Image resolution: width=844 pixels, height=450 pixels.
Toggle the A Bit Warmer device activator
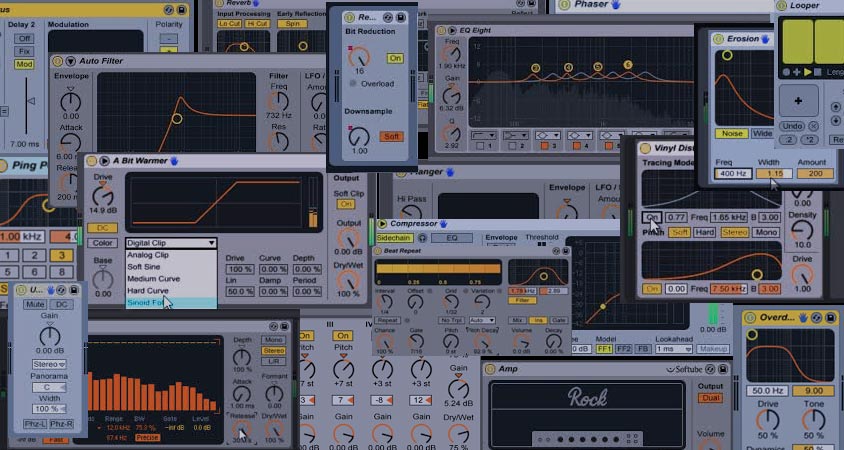[92, 161]
